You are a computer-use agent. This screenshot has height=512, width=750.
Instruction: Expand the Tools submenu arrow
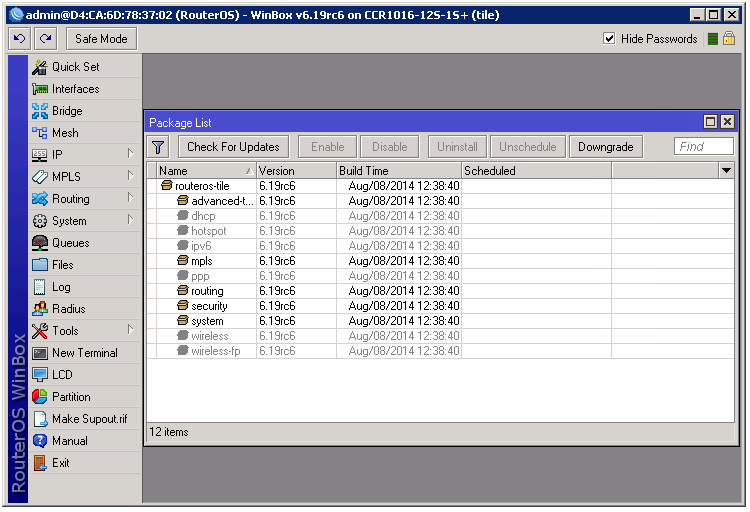(x=130, y=330)
